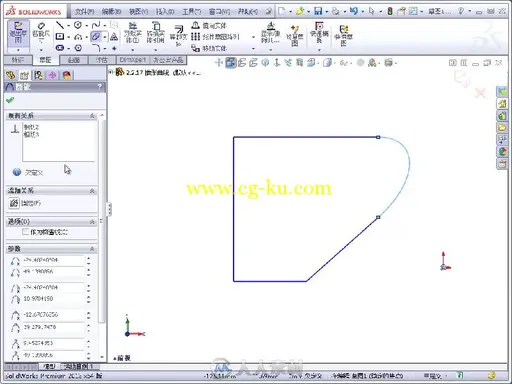Collapse the Options section
Screen dimensions: 512x384
click(x=92, y=222)
